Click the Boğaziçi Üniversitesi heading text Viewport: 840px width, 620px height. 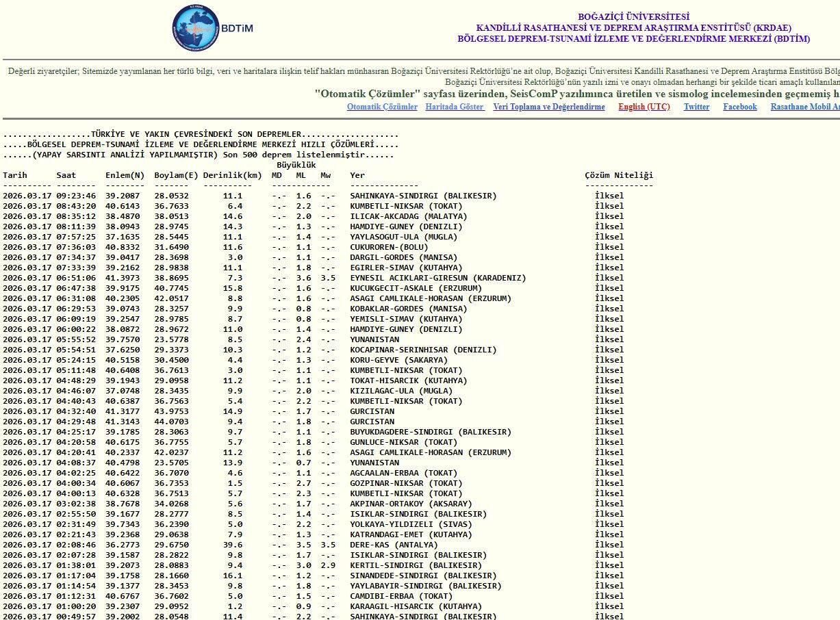click(x=633, y=17)
